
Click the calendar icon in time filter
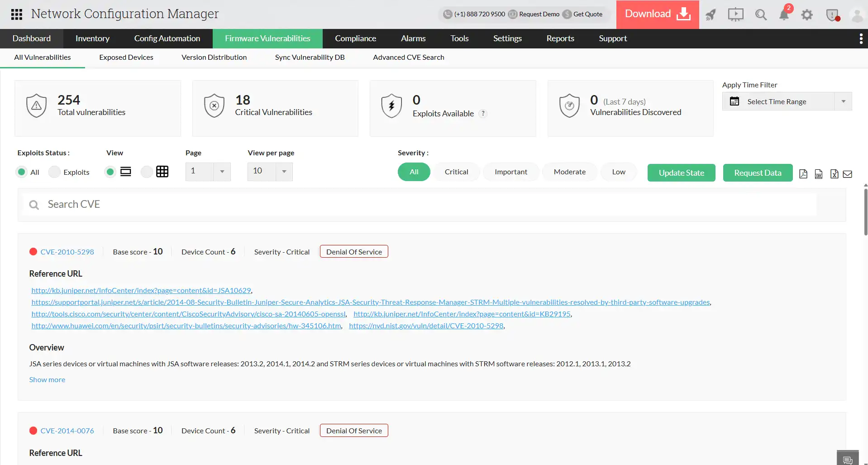point(734,101)
